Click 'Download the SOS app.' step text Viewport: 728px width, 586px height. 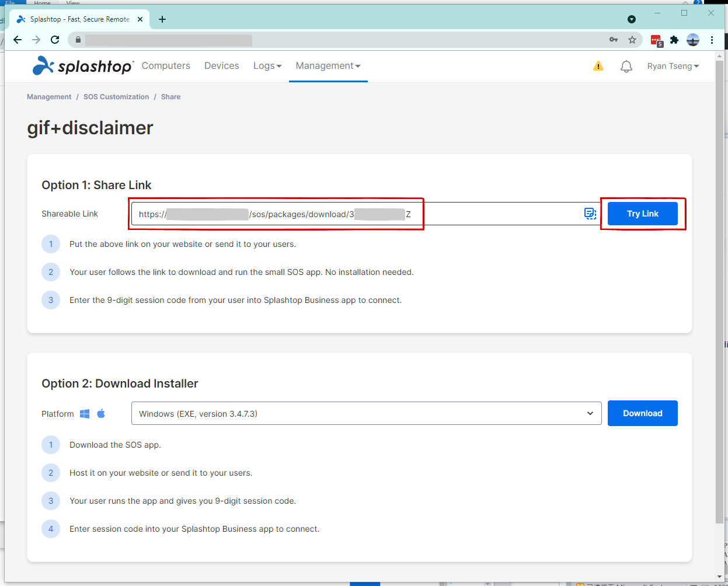(x=115, y=445)
